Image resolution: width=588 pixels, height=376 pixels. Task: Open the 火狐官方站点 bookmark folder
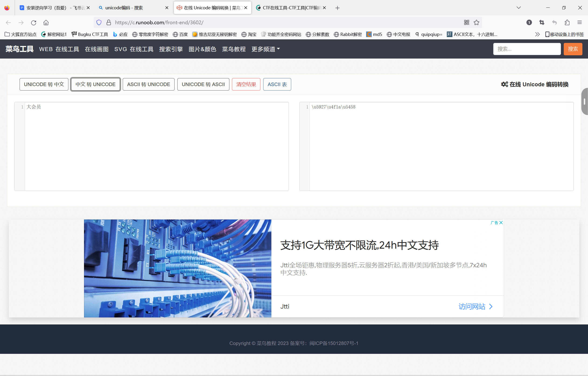pos(21,35)
